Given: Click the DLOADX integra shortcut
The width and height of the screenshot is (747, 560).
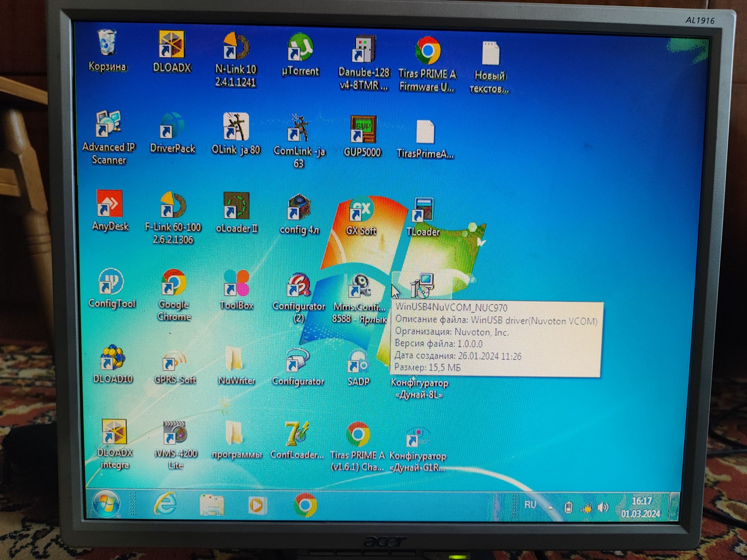Looking at the screenshot, I should pyautogui.click(x=114, y=444).
